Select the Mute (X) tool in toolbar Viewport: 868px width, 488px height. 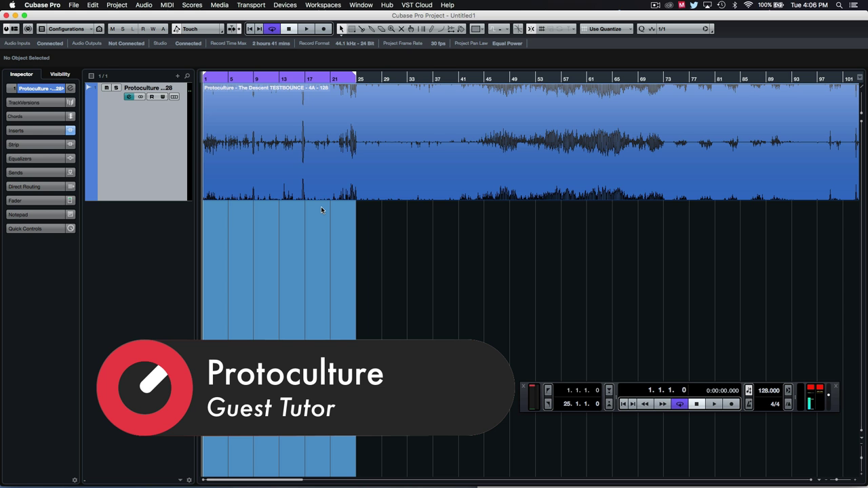(401, 29)
